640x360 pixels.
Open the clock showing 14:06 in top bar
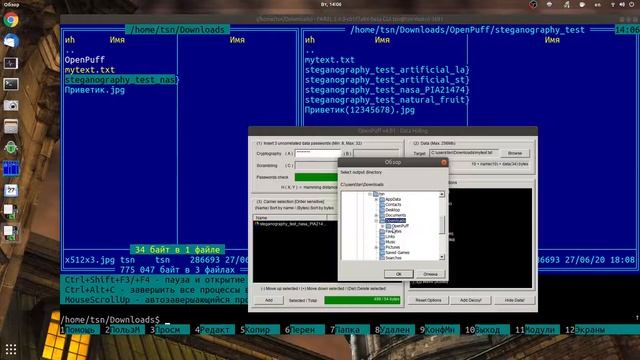pyautogui.click(x=331, y=4)
